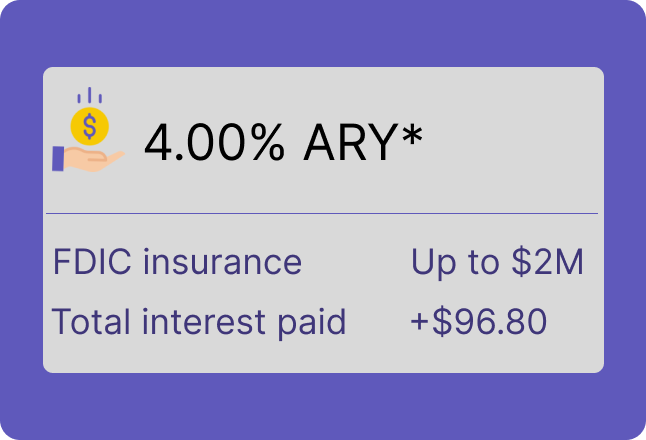Select the 4.00% ARY* heading
The width and height of the screenshot is (646, 440).
[x=283, y=142]
